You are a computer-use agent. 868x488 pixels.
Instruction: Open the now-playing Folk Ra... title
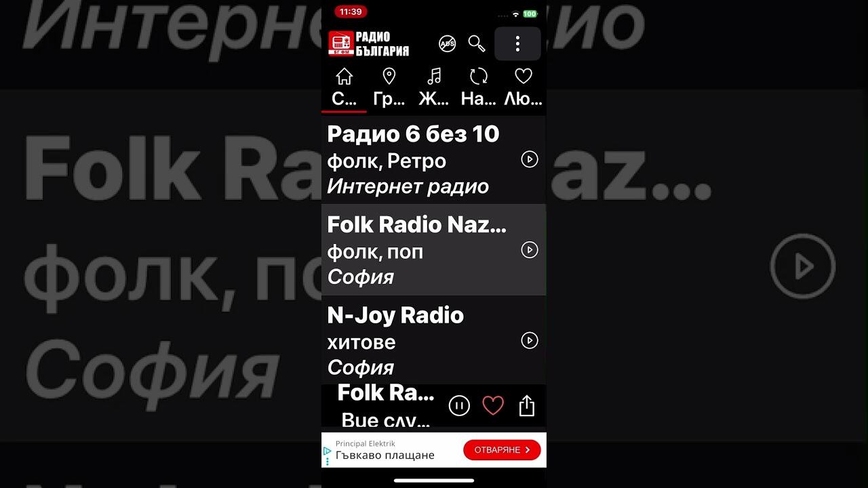pyautogui.click(x=386, y=392)
